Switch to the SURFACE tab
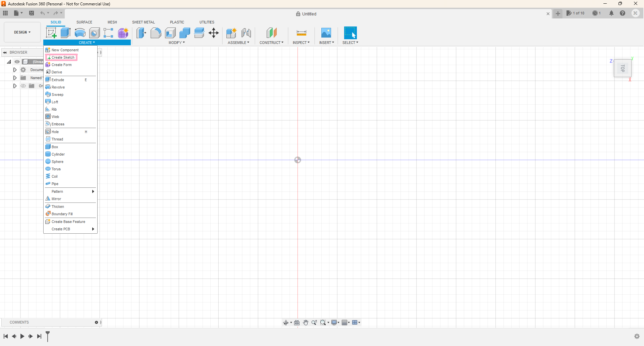 84,22
